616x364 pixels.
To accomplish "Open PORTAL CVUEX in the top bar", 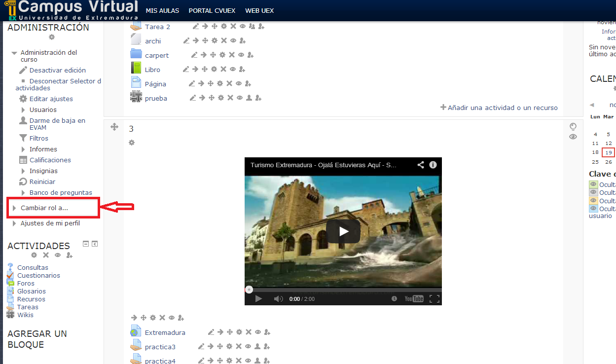I will pyautogui.click(x=212, y=11).
